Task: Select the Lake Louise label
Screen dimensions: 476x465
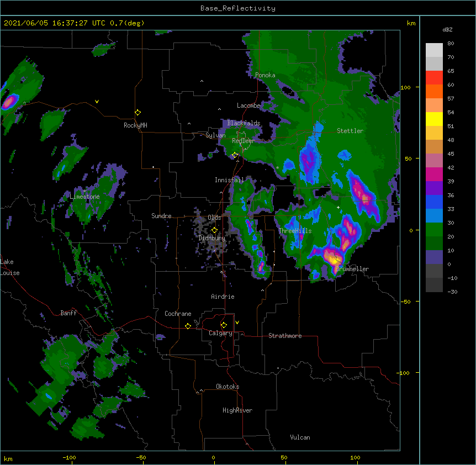Action: coord(10,267)
